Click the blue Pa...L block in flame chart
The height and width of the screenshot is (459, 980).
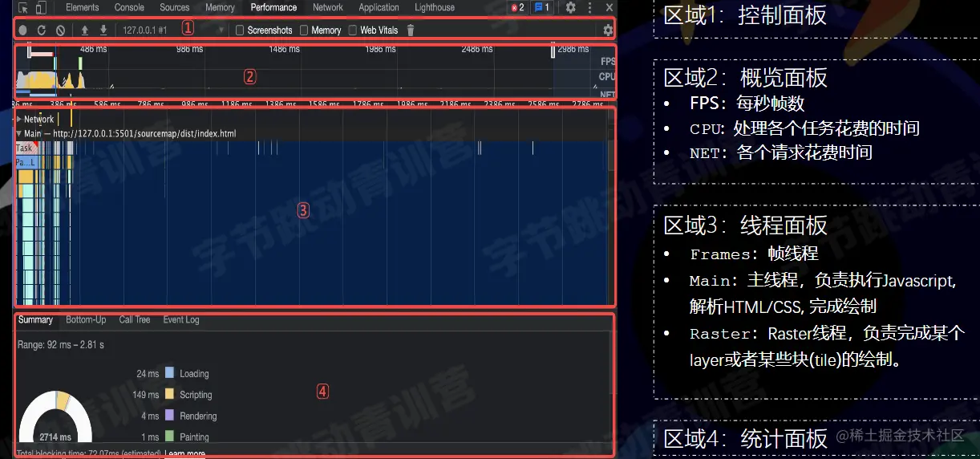pos(25,162)
